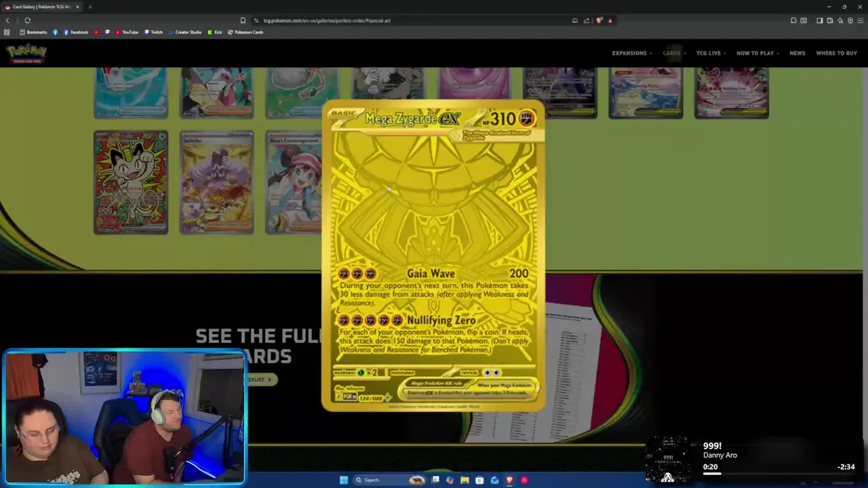Click the 999! album art thumbnail

tap(667, 460)
